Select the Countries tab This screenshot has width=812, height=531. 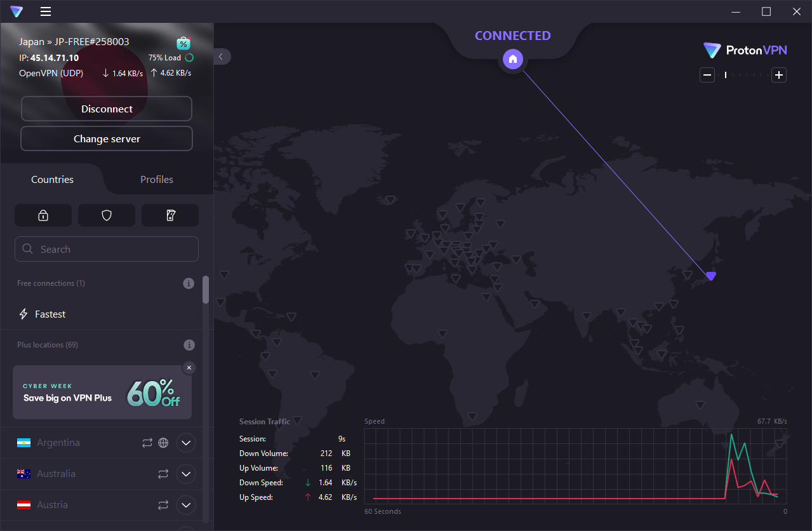point(52,180)
